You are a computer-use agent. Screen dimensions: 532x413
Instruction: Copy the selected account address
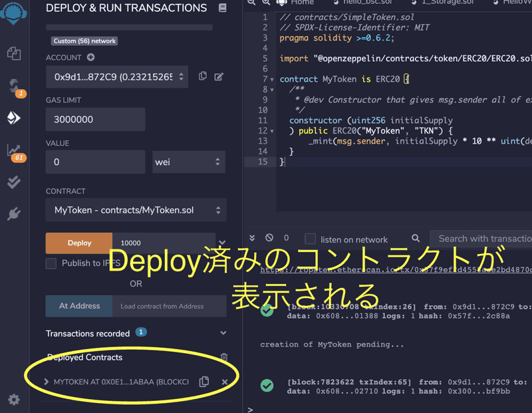coord(203,76)
